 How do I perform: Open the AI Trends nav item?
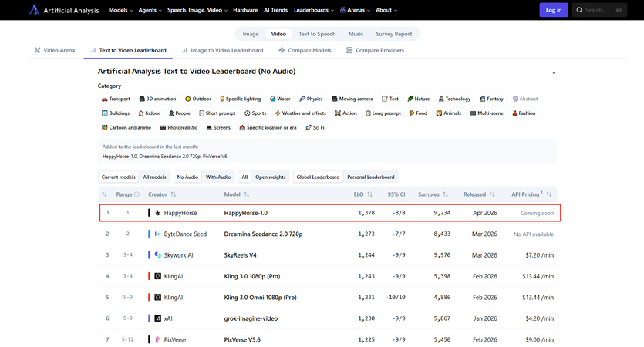tap(275, 10)
